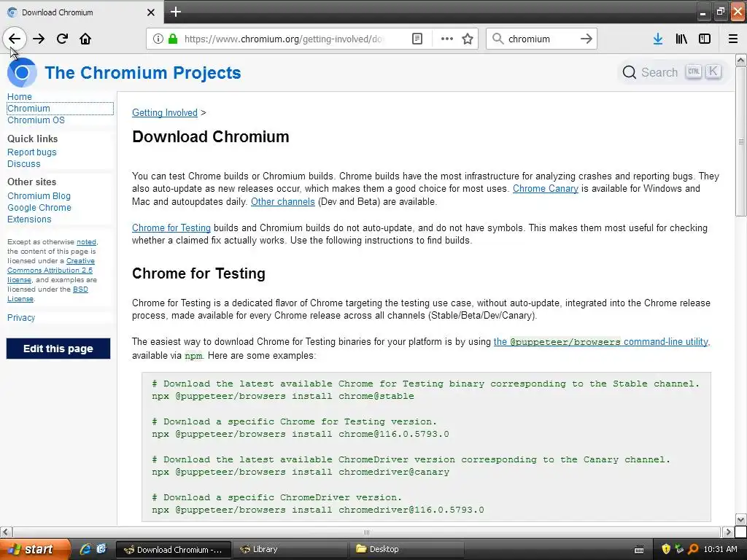Open a new tab with plus
The image size is (747, 560).
coord(175,12)
